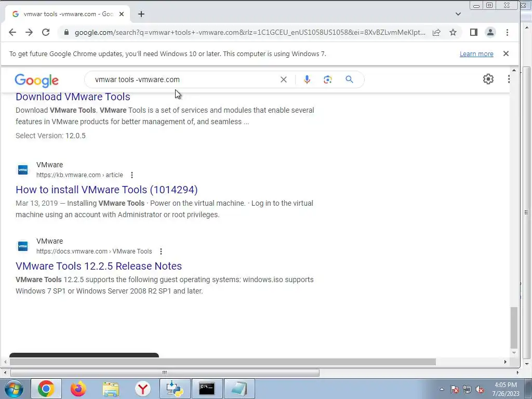Select the https://kb.vmware.com › article URL text

click(x=79, y=175)
